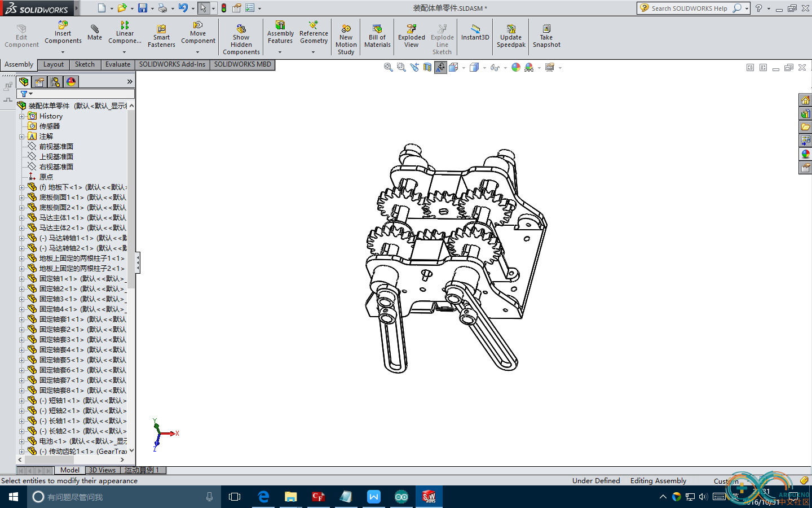
Task: Open Custom Properties task pane icon
Action: tap(805, 168)
